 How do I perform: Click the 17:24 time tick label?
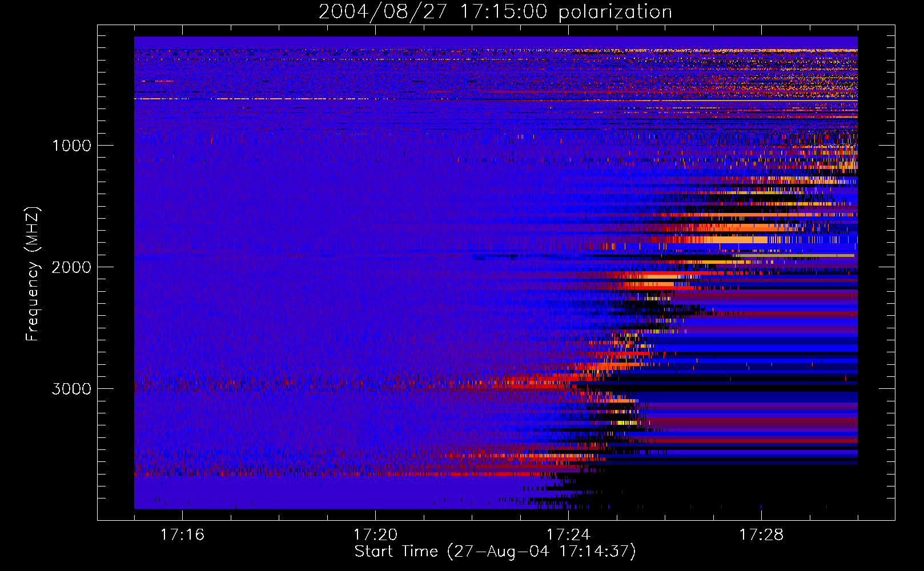click(x=568, y=535)
